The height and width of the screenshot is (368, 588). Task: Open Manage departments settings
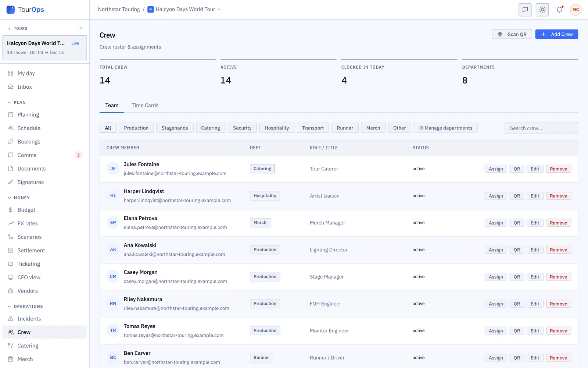446,128
